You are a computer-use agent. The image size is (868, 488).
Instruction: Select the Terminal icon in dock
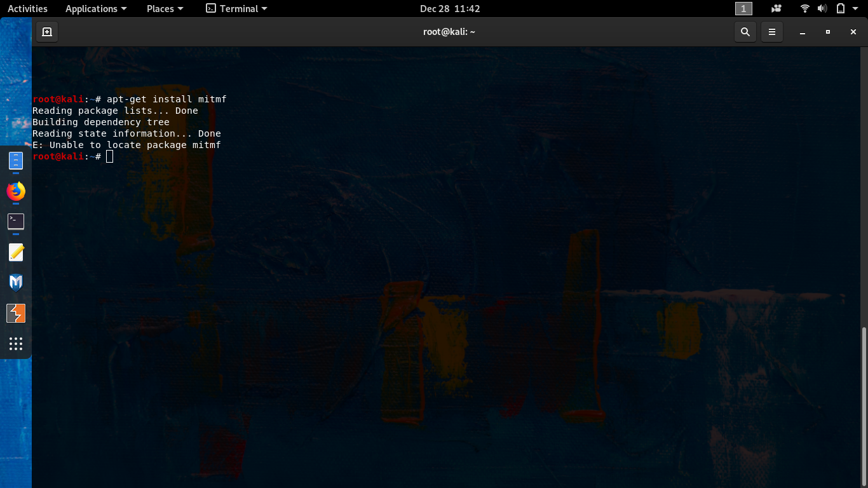(16, 221)
